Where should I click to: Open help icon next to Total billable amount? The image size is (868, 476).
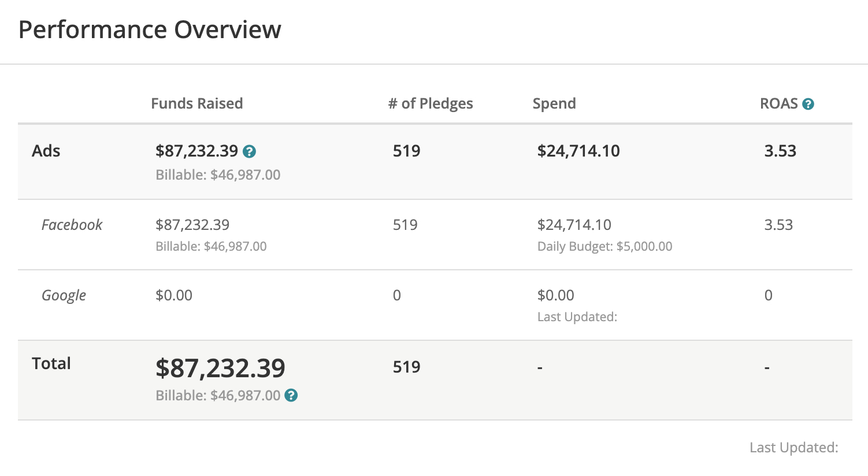(x=291, y=396)
